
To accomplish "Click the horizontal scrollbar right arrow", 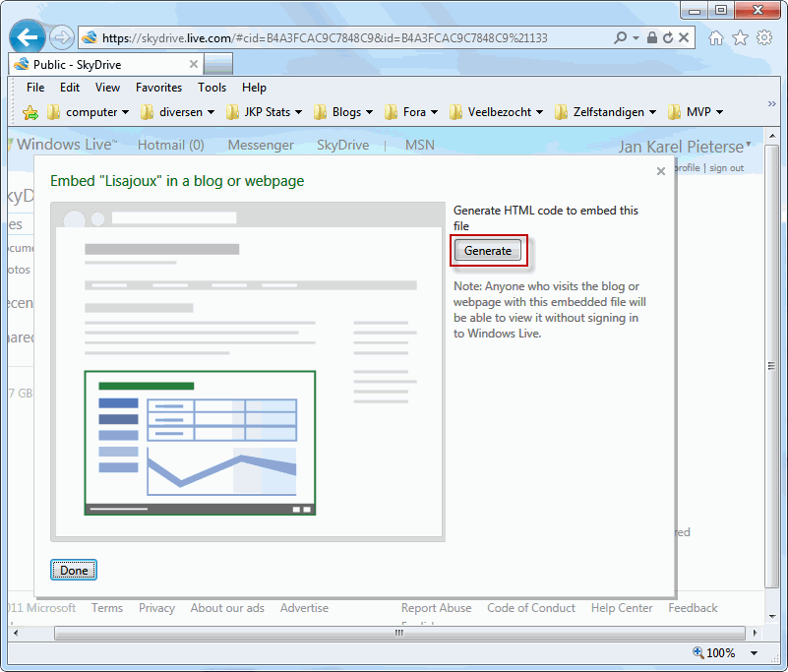I will [x=755, y=633].
